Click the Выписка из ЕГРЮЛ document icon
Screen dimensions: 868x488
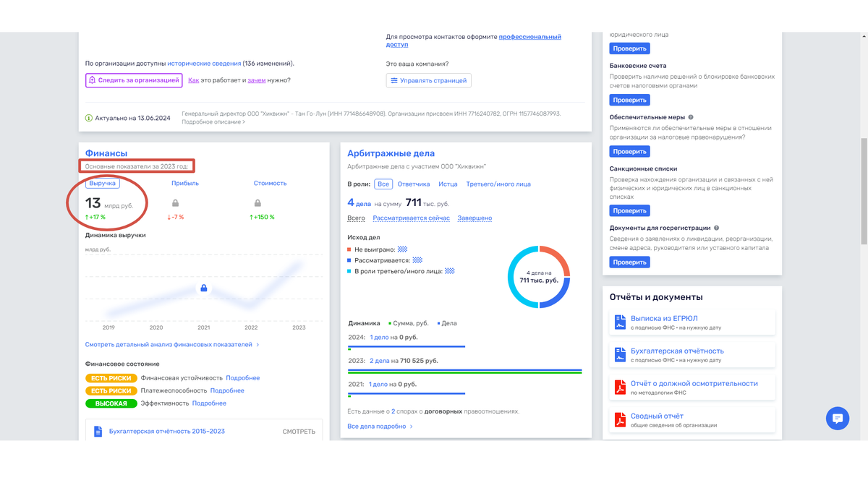coord(620,322)
